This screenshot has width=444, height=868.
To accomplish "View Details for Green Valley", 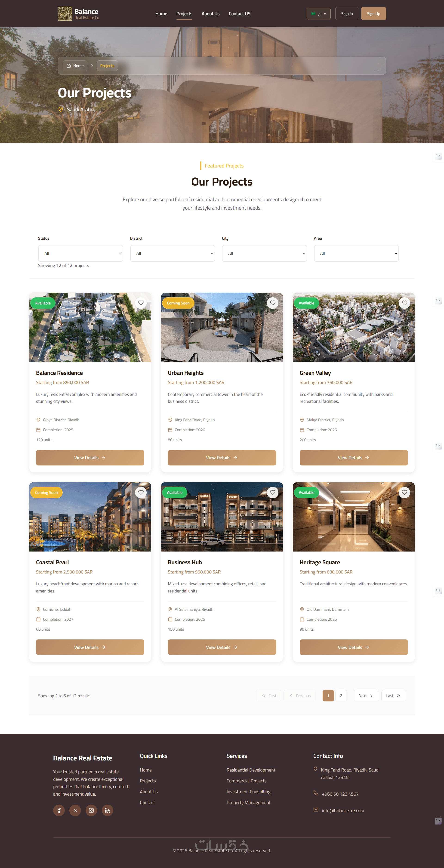I will [353, 458].
